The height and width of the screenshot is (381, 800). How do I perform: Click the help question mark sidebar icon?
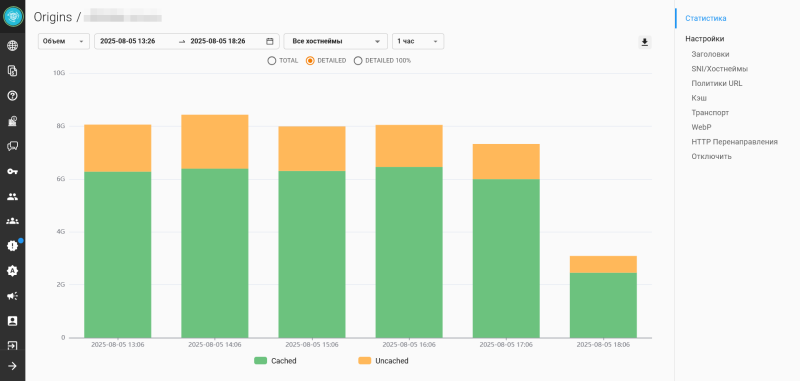12,95
